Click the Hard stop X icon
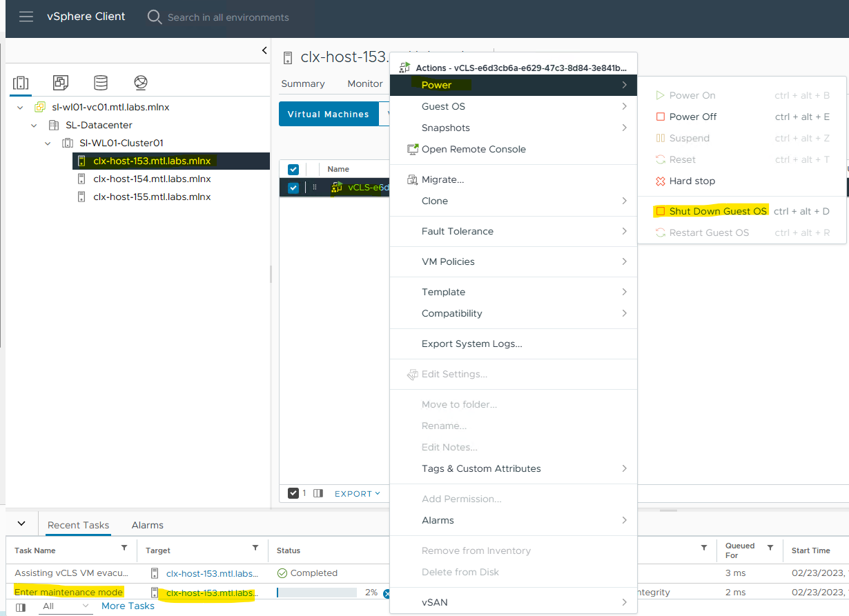 click(x=660, y=181)
